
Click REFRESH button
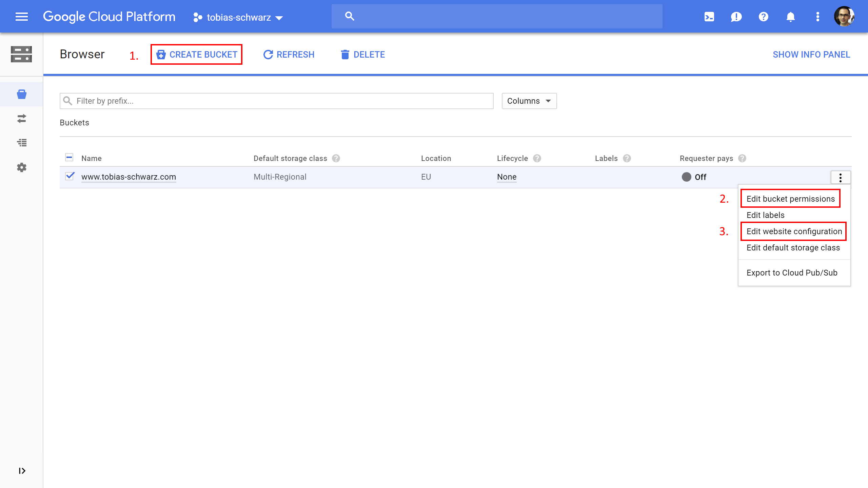(x=289, y=54)
